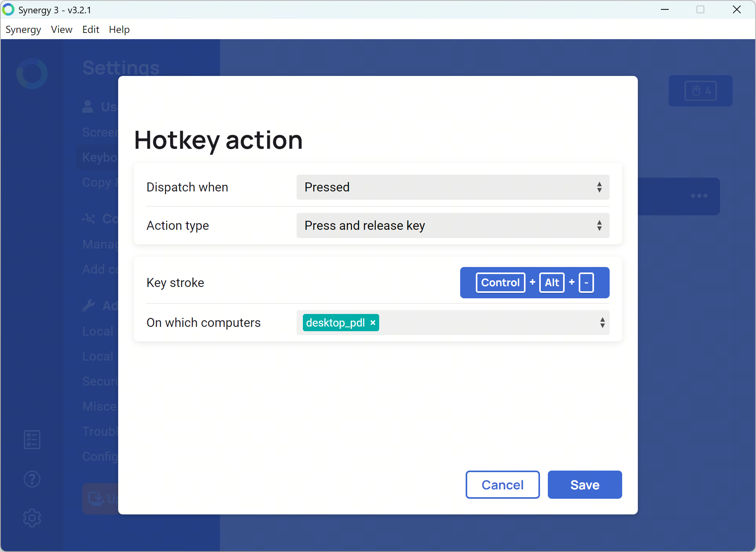Click the Synergy logo in the sidebar

click(32, 74)
